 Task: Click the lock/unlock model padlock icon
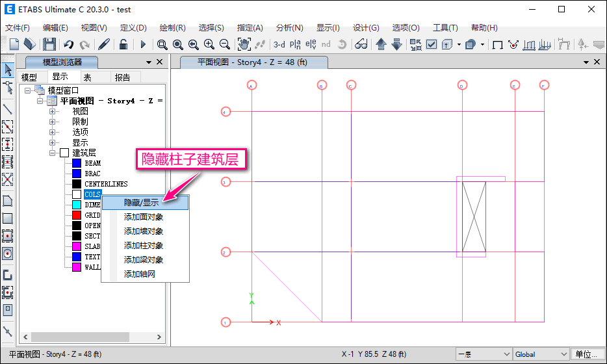(122, 44)
